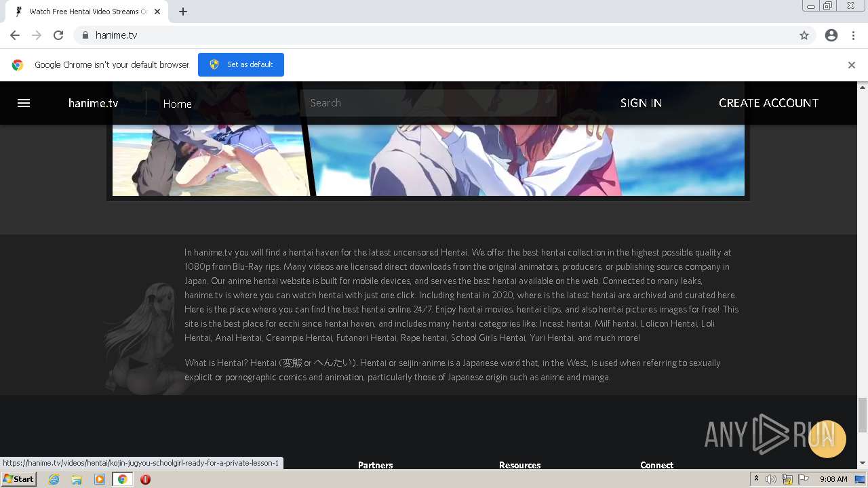
Task: Click the yellow scroll-to-top button
Action: pyautogui.click(x=827, y=439)
